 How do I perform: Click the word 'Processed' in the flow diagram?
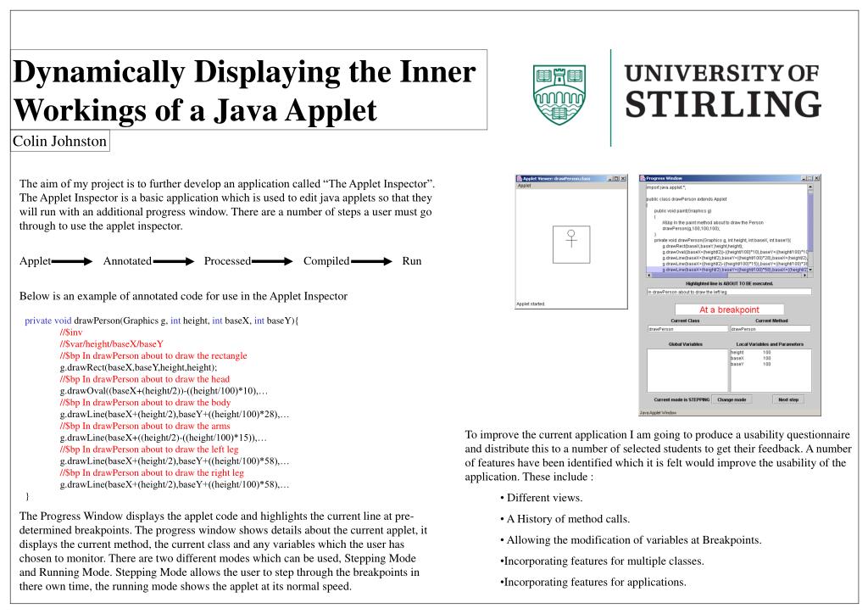227,260
